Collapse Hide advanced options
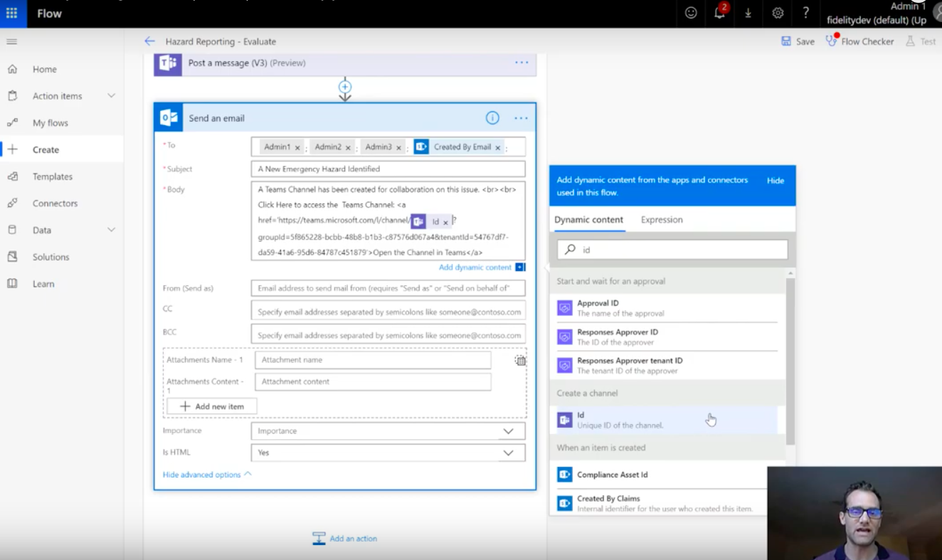The height and width of the screenshot is (560, 942). 207,475
